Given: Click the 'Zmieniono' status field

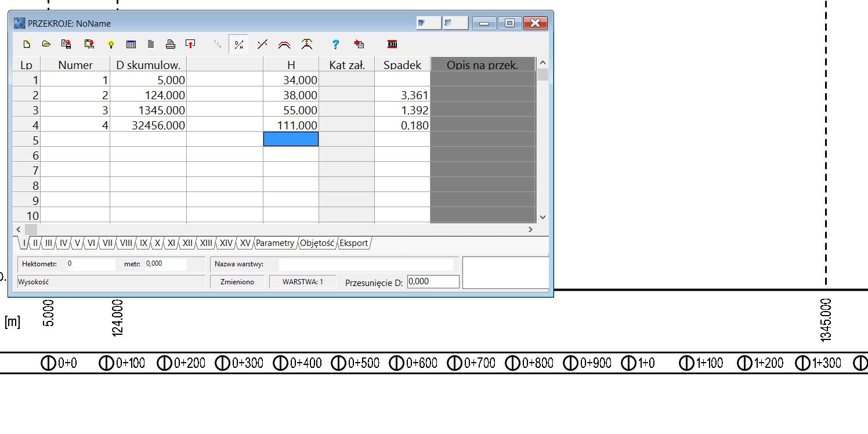Looking at the screenshot, I should click(x=237, y=281).
